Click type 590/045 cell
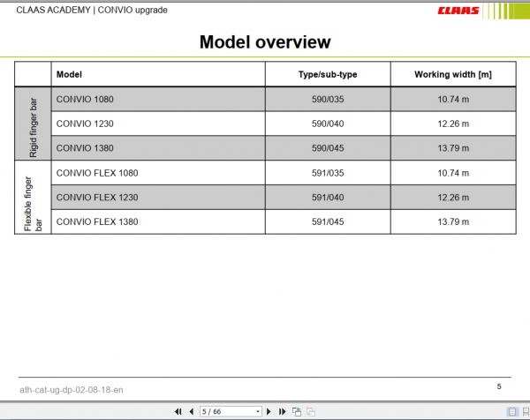 pos(328,148)
